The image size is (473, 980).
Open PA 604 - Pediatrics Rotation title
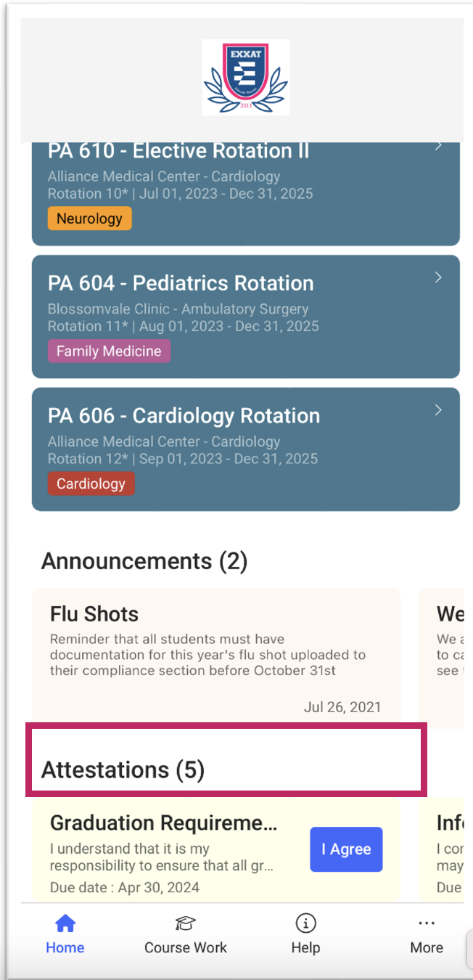(181, 283)
